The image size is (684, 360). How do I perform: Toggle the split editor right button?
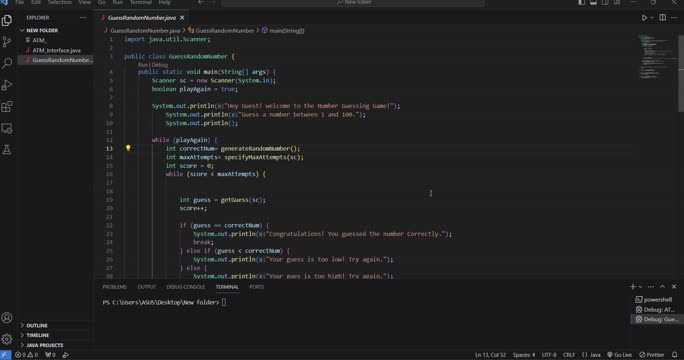[x=662, y=18]
